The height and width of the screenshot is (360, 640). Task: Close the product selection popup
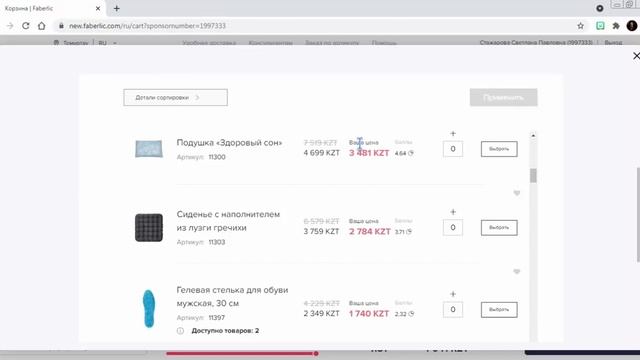636,56
